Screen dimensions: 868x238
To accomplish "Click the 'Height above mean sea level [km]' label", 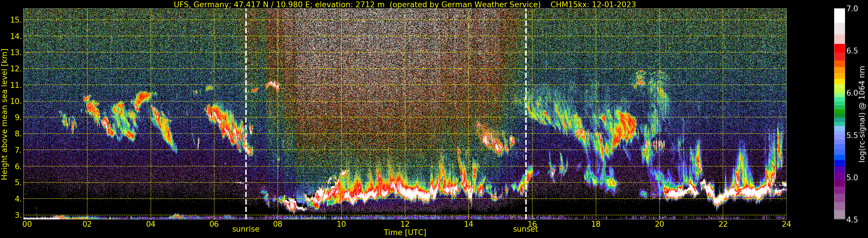I will click(x=4, y=114).
